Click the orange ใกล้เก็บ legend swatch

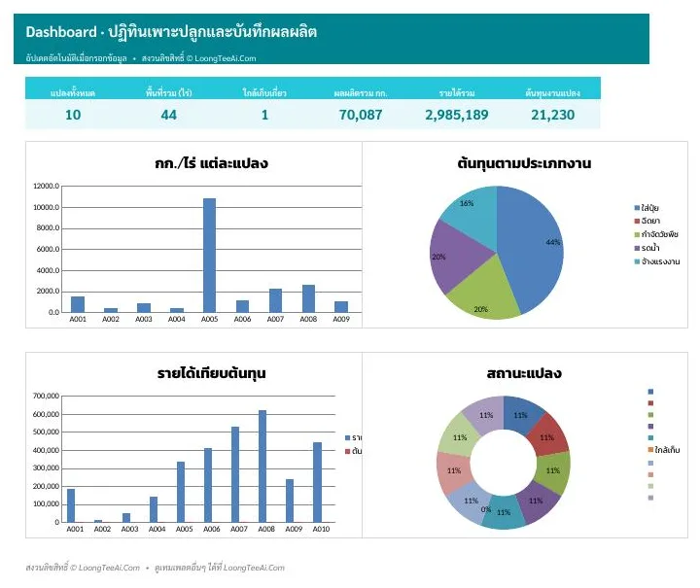point(650,450)
